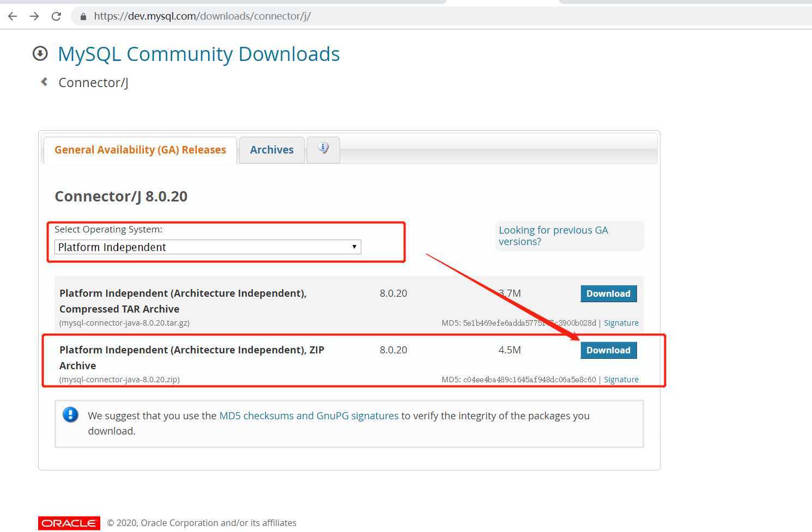This screenshot has width=812, height=532.
Task: Open MySQL Community Downloads heading link
Action: [199, 54]
